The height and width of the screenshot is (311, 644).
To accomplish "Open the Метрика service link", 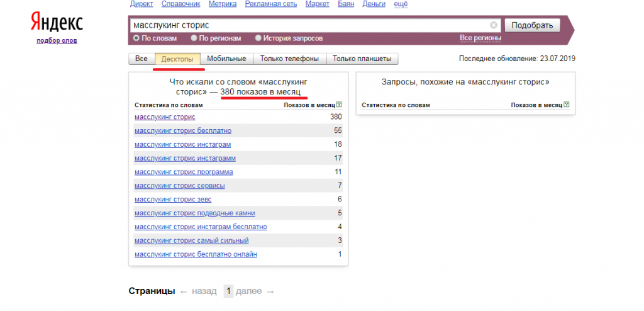I will [x=223, y=4].
